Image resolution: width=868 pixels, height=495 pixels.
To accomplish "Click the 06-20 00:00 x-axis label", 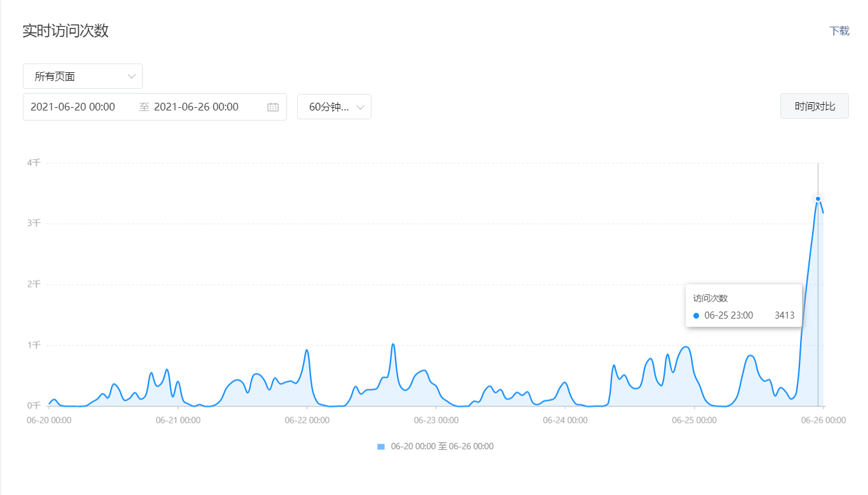I will click(49, 420).
